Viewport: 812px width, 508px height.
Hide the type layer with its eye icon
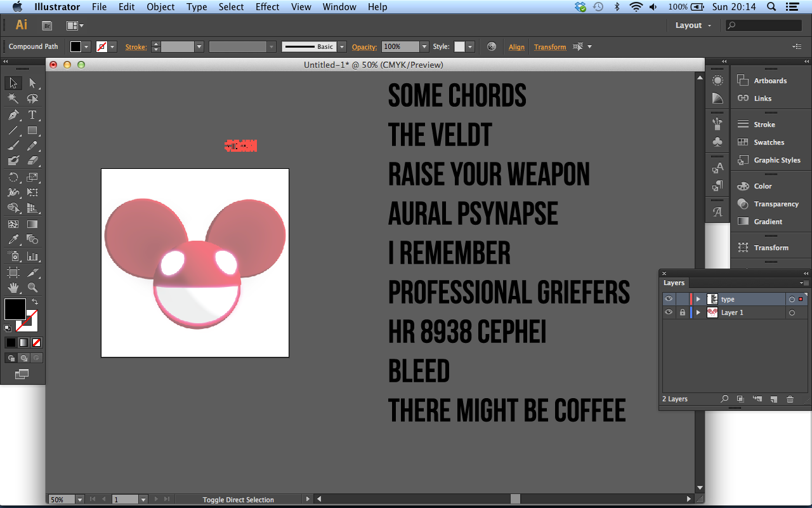click(x=669, y=299)
